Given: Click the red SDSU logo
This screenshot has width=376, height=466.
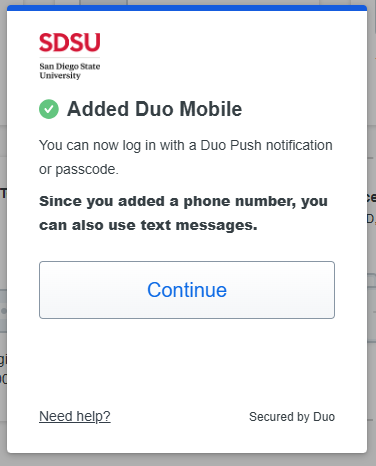Looking at the screenshot, I should coord(70,42).
